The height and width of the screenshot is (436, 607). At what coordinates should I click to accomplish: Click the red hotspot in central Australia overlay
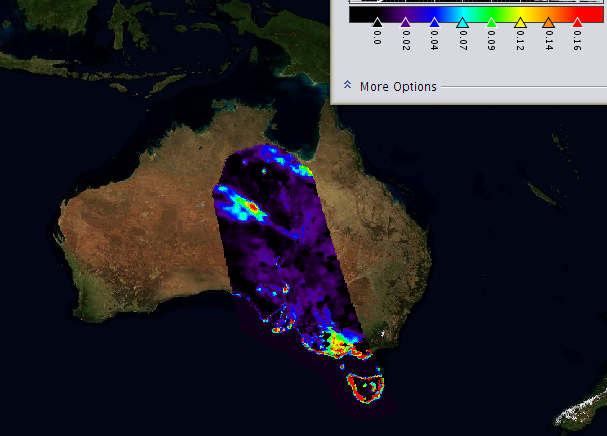[253, 208]
